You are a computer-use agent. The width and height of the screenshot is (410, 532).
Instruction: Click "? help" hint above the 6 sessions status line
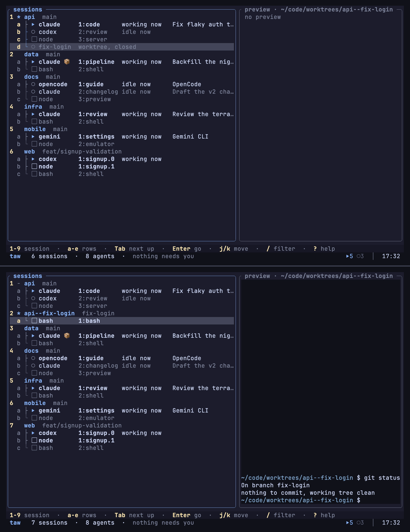tap(324, 249)
